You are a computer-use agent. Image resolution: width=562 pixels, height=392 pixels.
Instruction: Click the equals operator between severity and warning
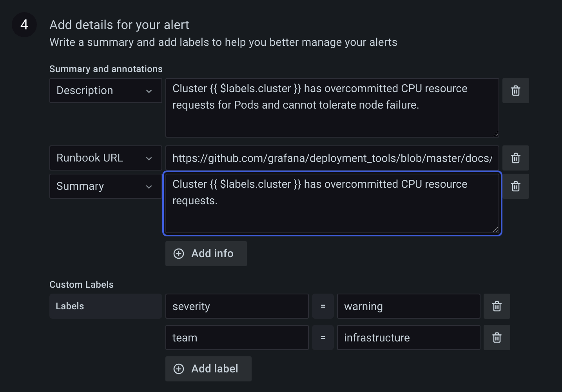pyautogui.click(x=323, y=306)
